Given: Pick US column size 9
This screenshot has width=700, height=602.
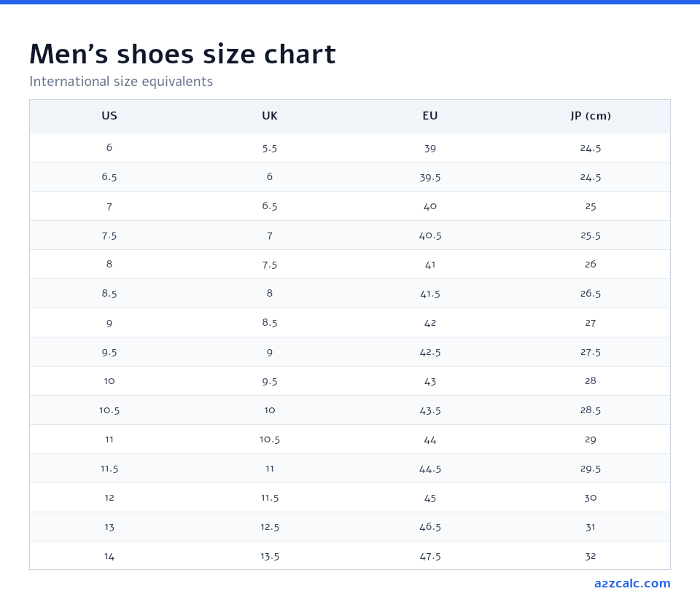Looking at the screenshot, I should pyautogui.click(x=109, y=323).
